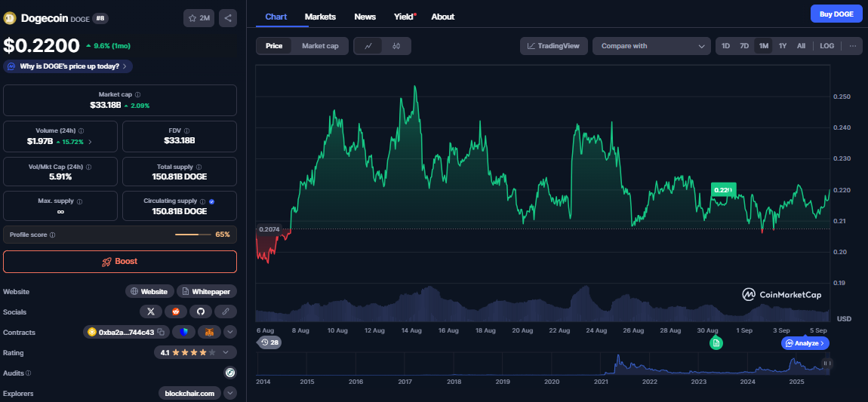Expand the Explorers list chevron
This screenshot has width=868, height=402.
coord(230,393)
